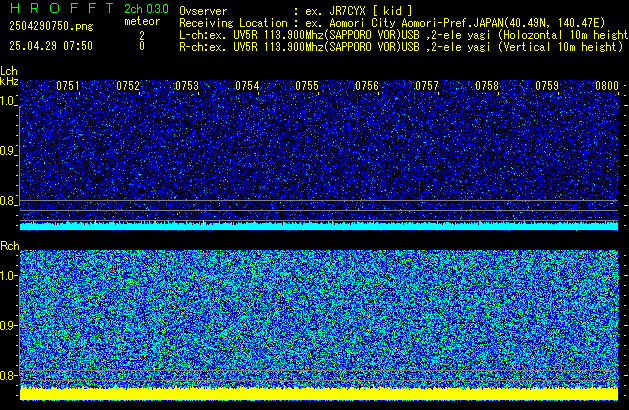The image size is (629, 410).
Task: Click the yellow Rch signal level bar
Action: (319, 394)
